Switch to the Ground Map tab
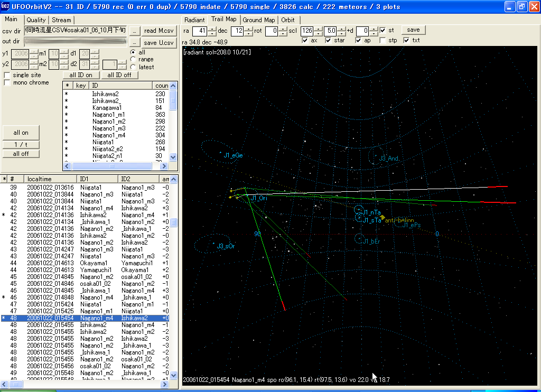The image size is (541, 392). [x=259, y=20]
